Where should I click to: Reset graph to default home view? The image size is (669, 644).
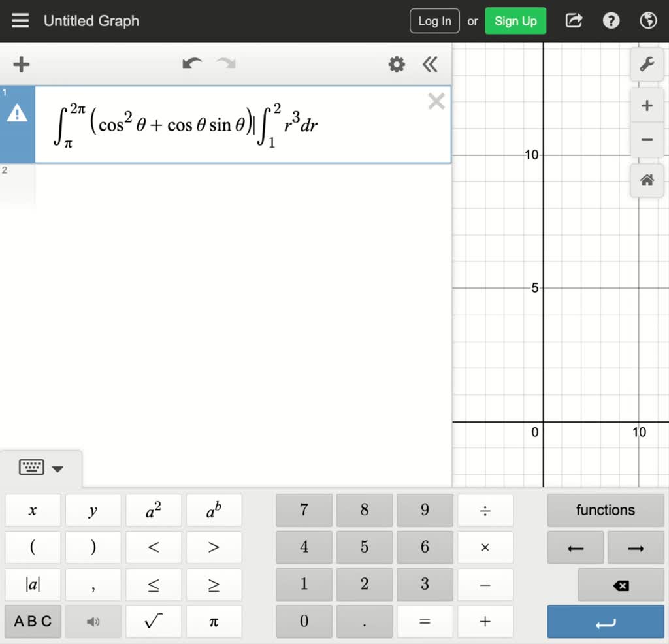[647, 180]
